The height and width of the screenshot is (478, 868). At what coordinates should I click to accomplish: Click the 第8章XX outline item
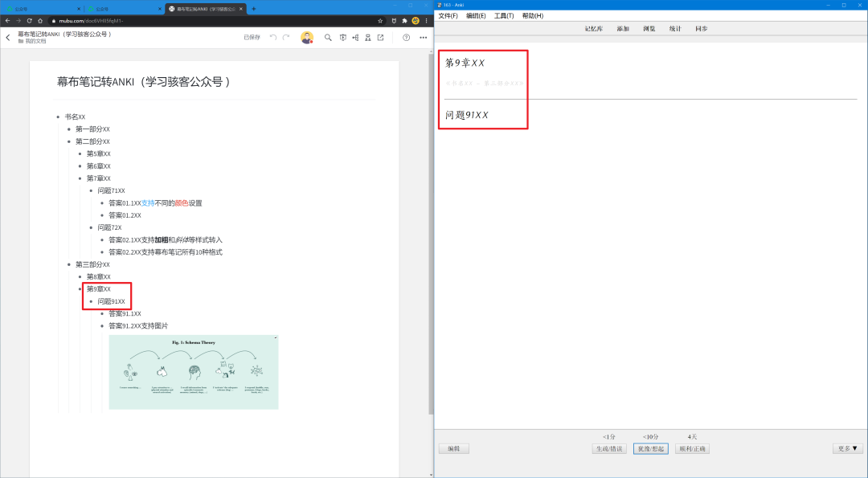(99, 276)
